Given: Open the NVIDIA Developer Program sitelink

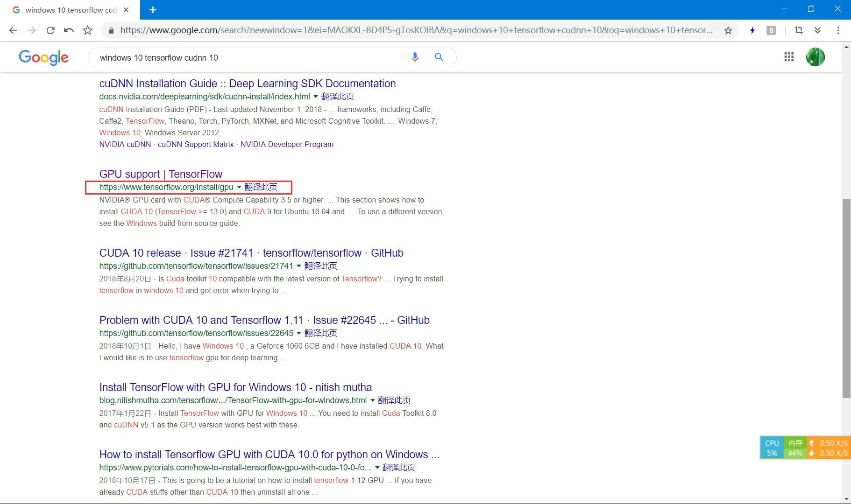Looking at the screenshot, I should click(287, 145).
